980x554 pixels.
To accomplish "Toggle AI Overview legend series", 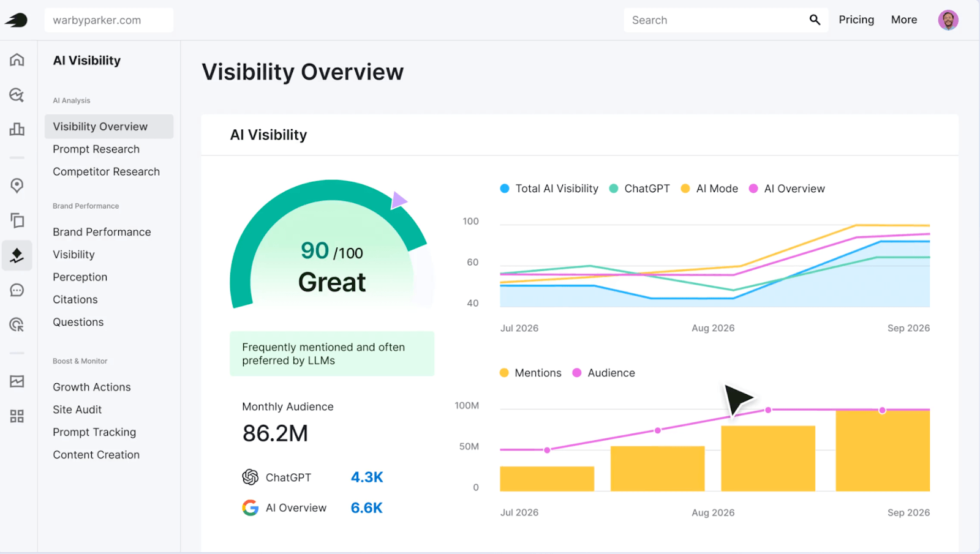I will [x=787, y=189].
